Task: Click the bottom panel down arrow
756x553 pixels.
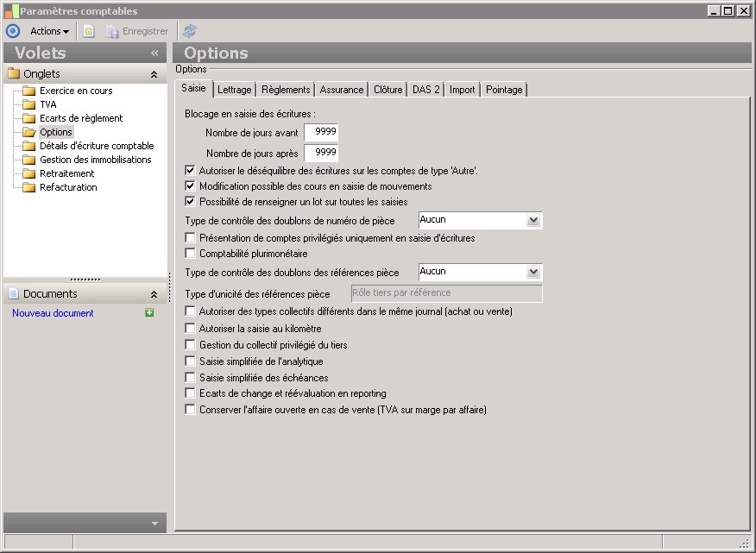Action: 154,524
